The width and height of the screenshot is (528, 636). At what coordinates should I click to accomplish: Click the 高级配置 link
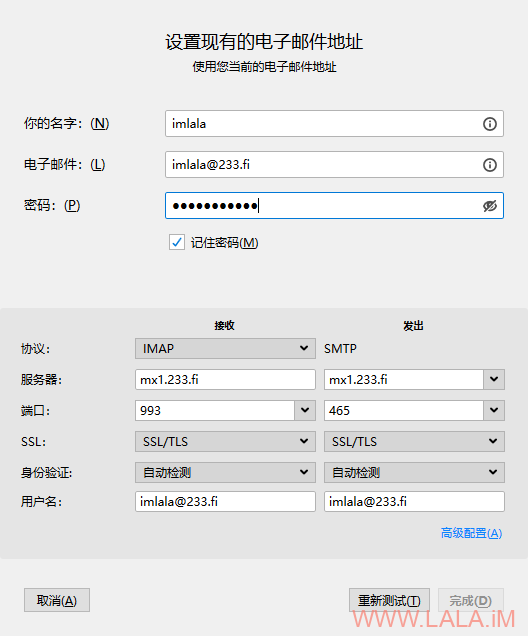[471, 533]
